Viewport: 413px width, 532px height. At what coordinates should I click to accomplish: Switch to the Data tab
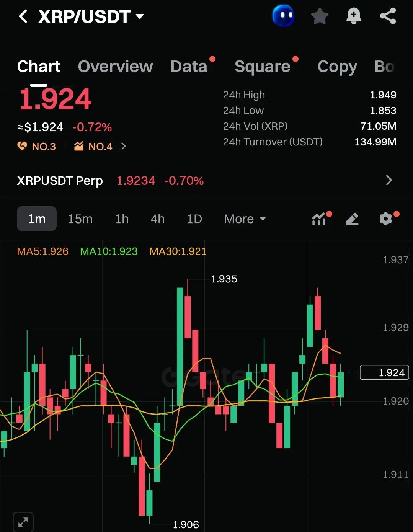(x=189, y=67)
